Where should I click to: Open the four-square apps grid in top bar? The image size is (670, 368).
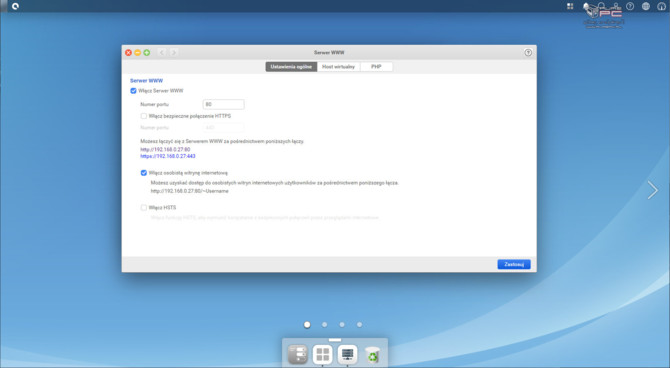(x=570, y=6)
